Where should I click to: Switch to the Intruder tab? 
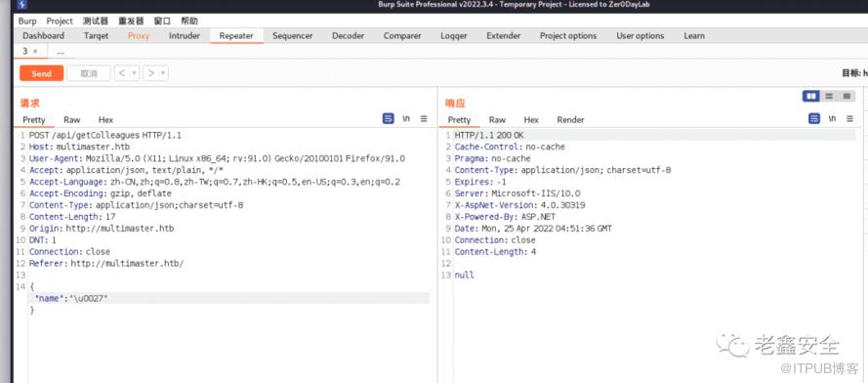(185, 35)
